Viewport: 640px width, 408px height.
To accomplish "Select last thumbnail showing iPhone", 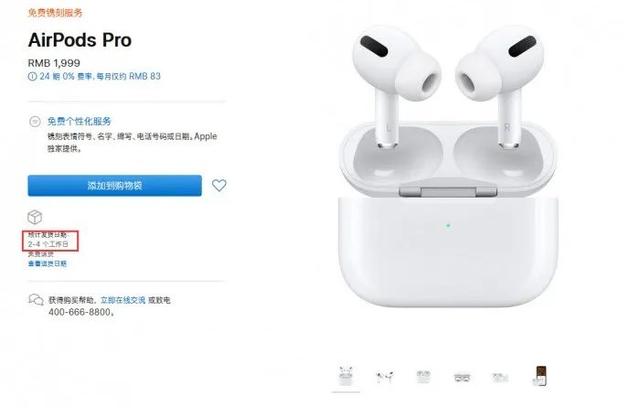I will click(x=540, y=376).
